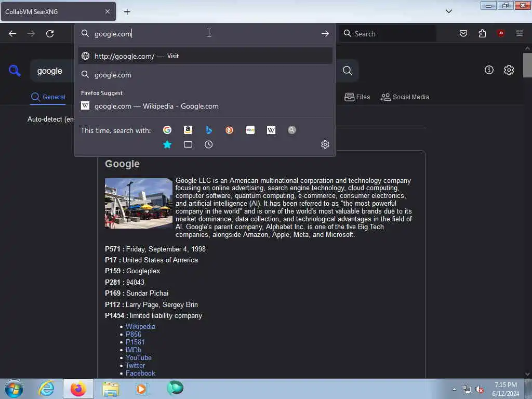Screen dimensions: 532x399
Task: Click the Firefox Search box
Action: click(x=388, y=34)
